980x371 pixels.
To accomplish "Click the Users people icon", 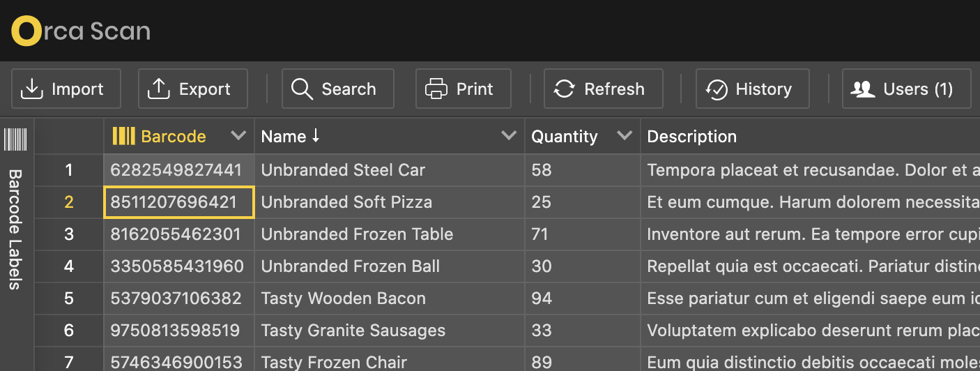I will [x=863, y=89].
